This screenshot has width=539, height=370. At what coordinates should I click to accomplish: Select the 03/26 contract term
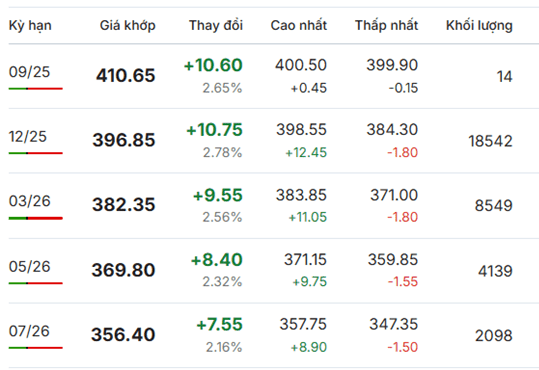tap(30, 201)
